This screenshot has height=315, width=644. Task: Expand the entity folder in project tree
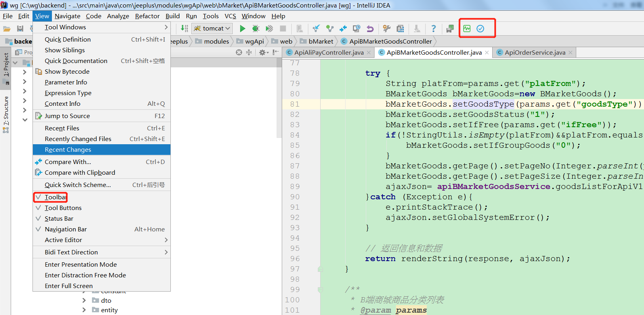pyautogui.click(x=84, y=310)
